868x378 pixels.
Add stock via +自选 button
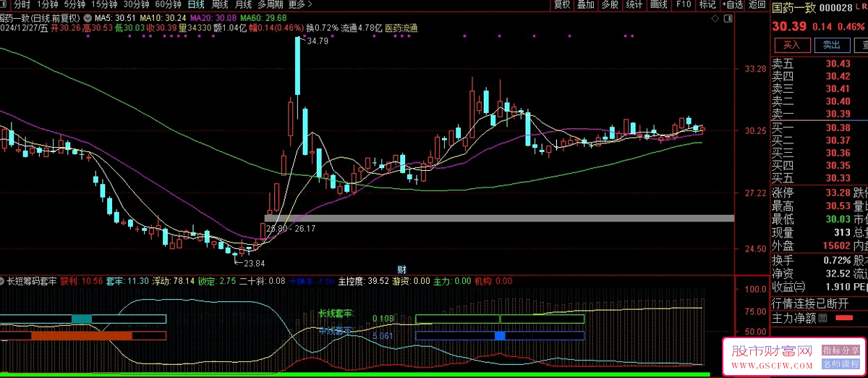point(732,4)
